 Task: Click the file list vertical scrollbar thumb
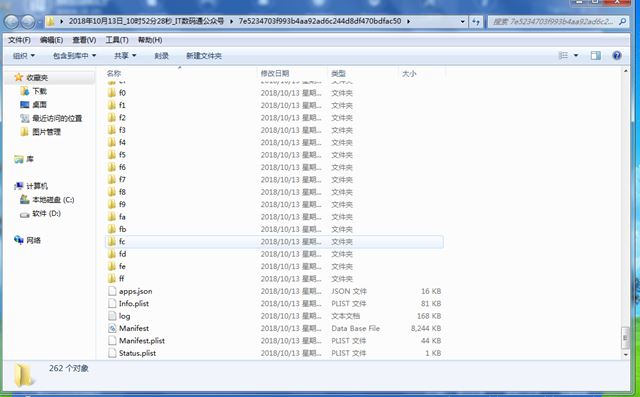tap(625, 338)
